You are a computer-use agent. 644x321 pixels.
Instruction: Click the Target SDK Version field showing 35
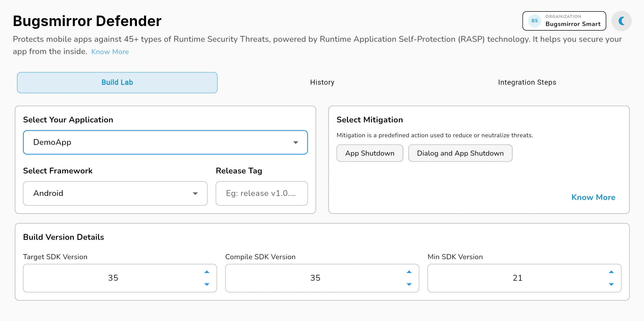click(120, 278)
